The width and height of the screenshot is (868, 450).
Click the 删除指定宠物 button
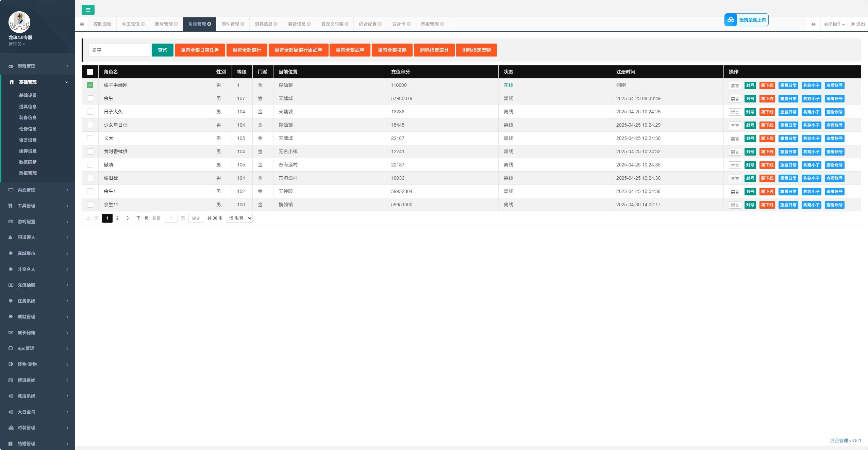(x=477, y=50)
